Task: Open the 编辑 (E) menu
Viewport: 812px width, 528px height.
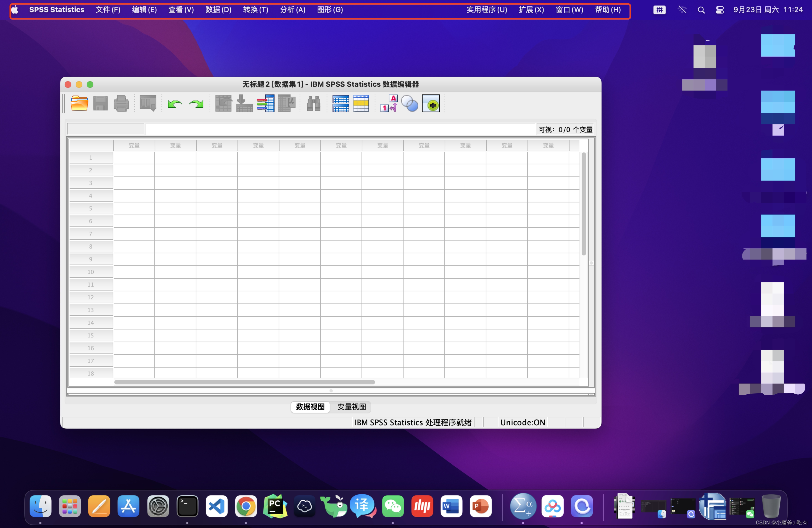Action: (144, 10)
